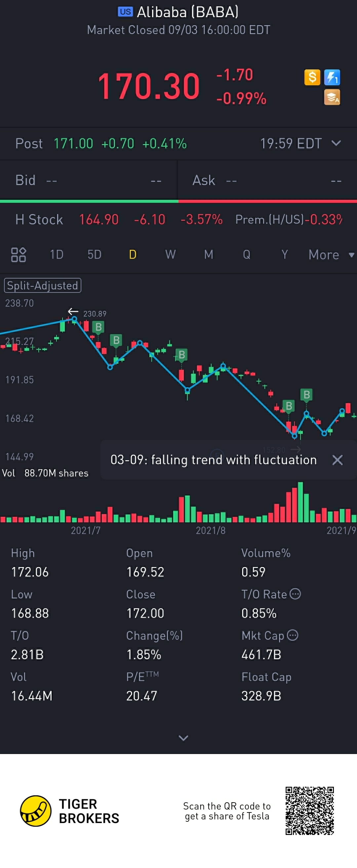Switch to the 1D chart tab
357x868 pixels.
[x=57, y=254]
